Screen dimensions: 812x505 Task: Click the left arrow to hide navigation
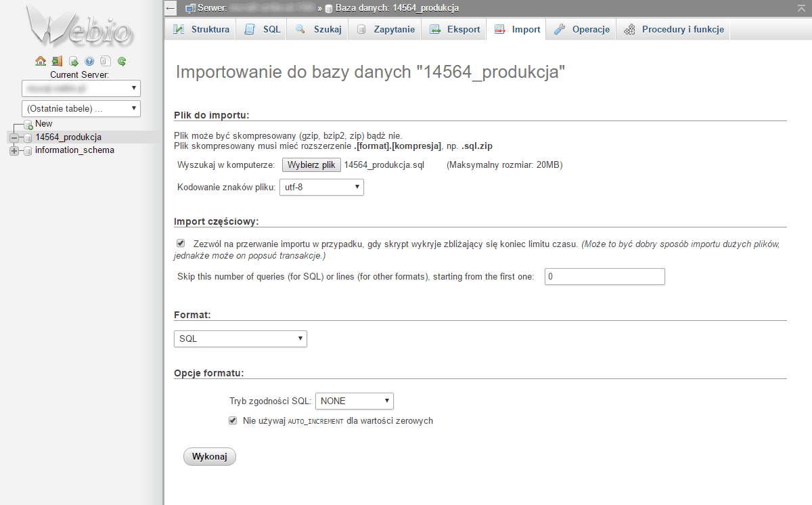171,8
